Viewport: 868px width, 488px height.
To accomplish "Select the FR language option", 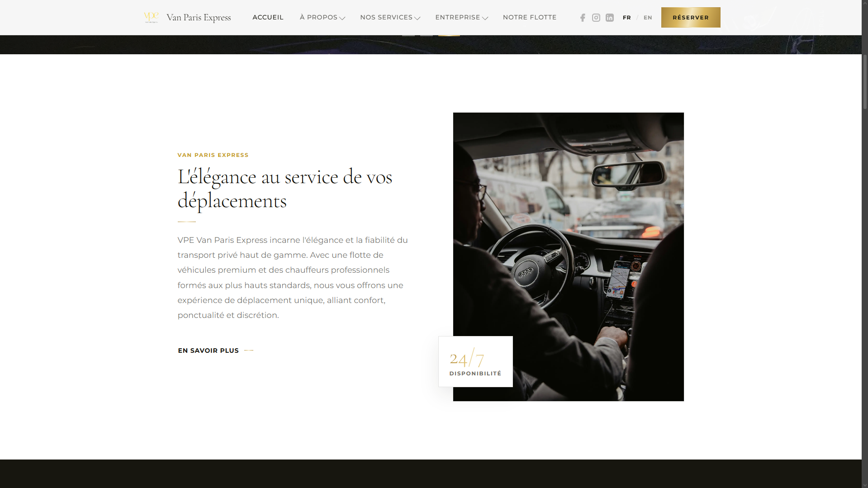I will pos(626,18).
